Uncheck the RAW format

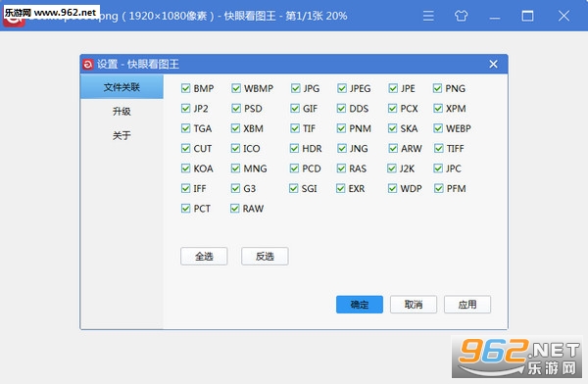click(x=235, y=208)
